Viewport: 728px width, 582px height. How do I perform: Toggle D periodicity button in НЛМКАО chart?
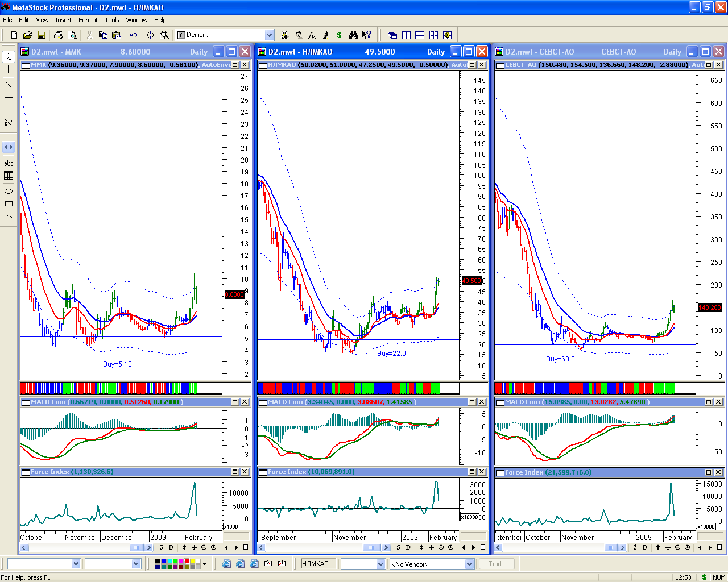pyautogui.click(x=408, y=548)
